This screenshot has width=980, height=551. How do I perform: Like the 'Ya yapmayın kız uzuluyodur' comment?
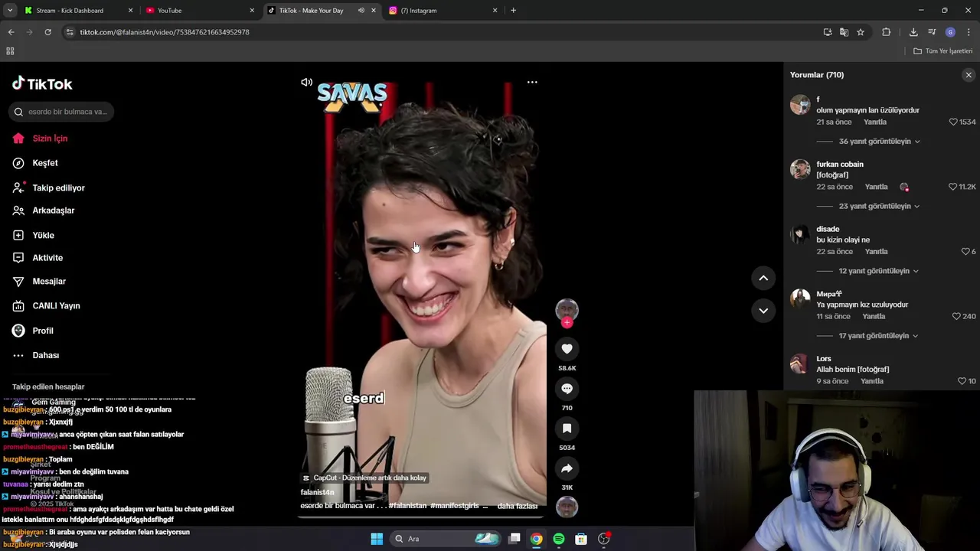(x=956, y=316)
